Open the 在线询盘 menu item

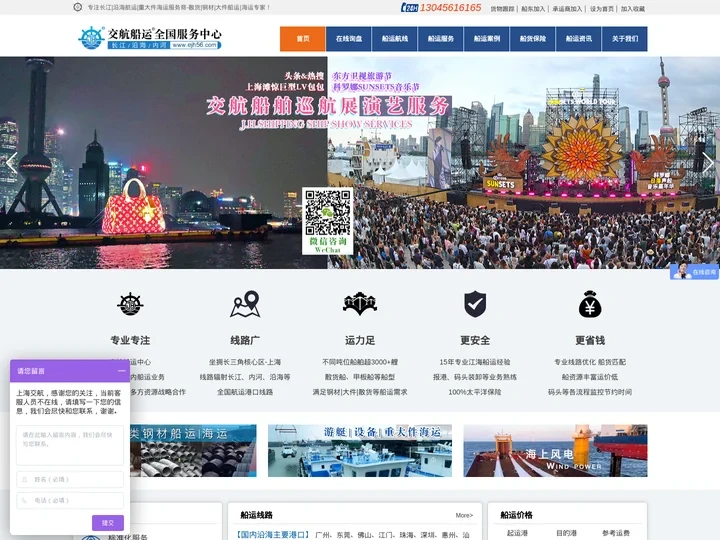pos(349,39)
